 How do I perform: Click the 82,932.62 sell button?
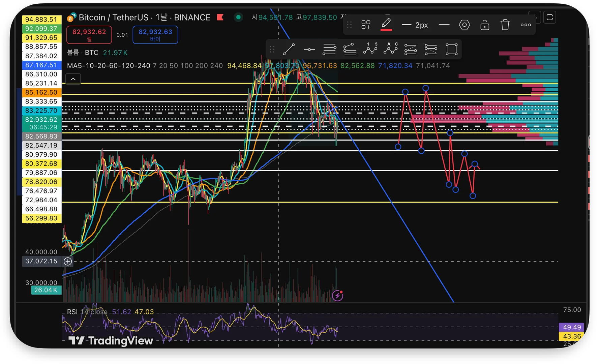89,35
